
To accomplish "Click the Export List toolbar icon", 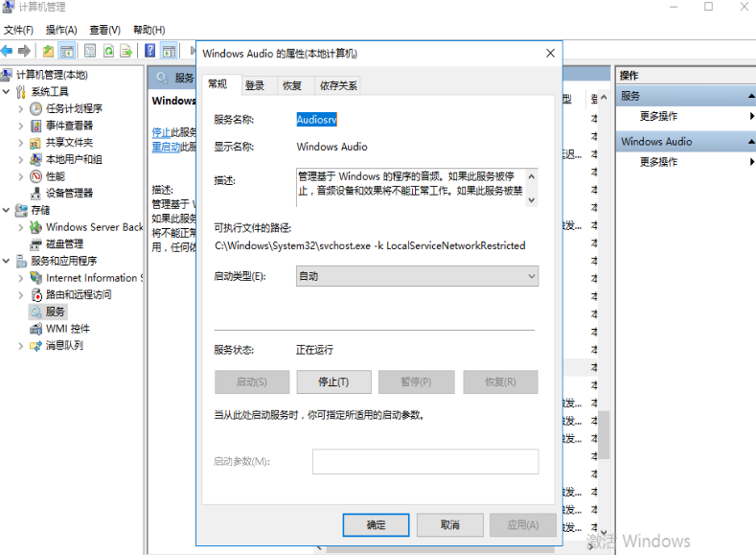I will pyautogui.click(x=126, y=51).
